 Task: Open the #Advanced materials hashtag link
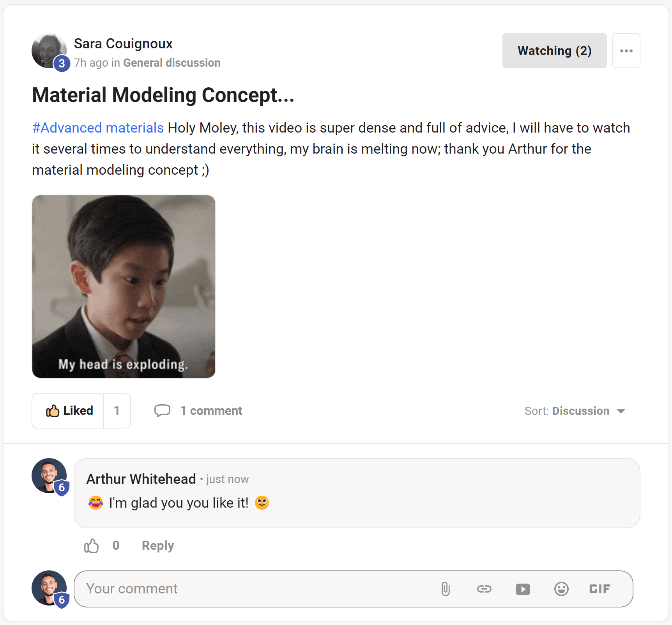(x=98, y=128)
